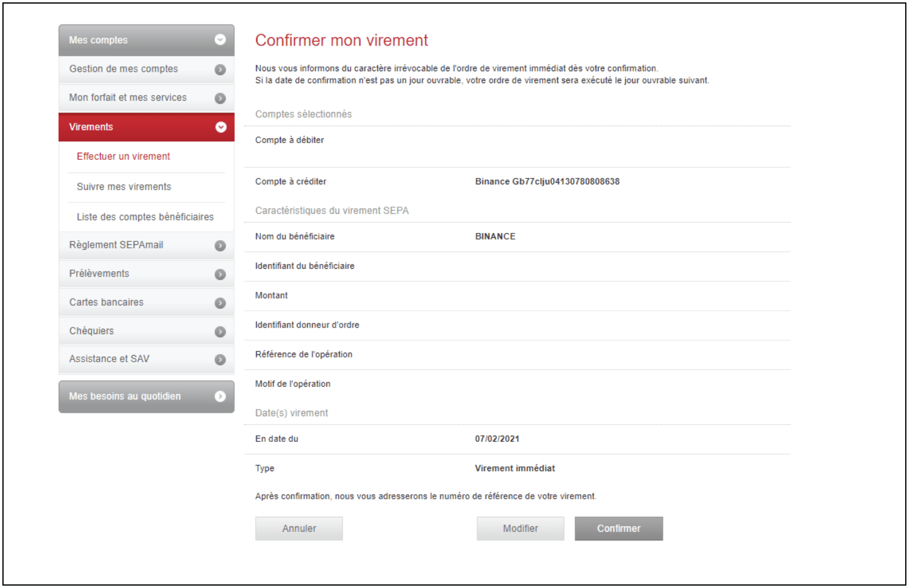Screen dimensions: 910x588
Task: Click arrow icon next to Prélèvements
Action: tap(220, 274)
